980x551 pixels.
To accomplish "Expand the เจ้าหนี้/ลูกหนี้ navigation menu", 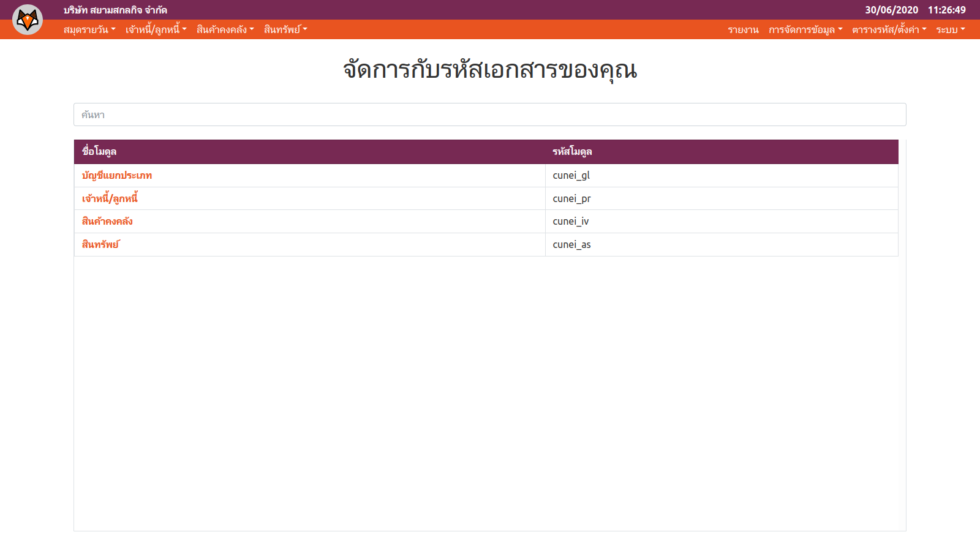I will point(156,29).
